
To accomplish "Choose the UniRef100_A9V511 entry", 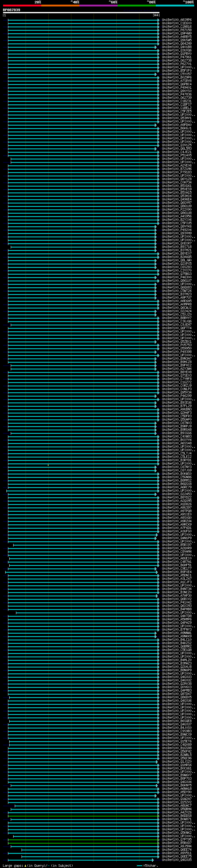I will click(x=177, y=853).
